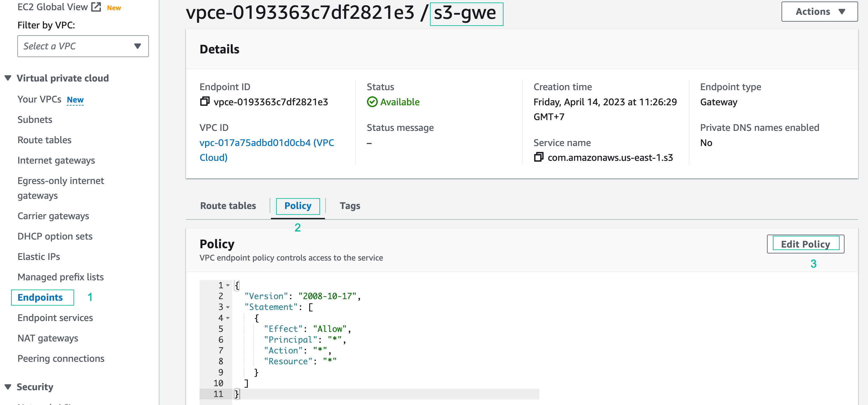Fold the JSON block at line 4
Viewport: 868px width, 405px height.
point(228,318)
